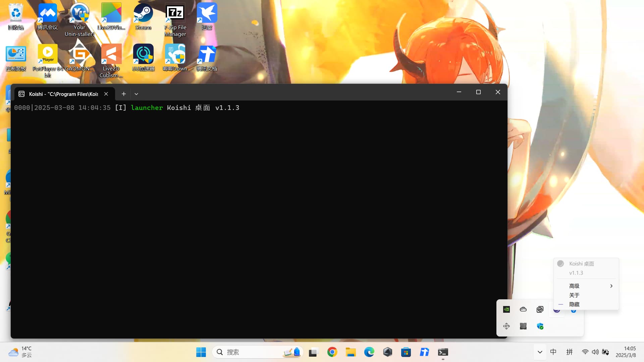Open the weather widget showing 14°C
Viewport: 644px width, 362px height.
click(20, 352)
